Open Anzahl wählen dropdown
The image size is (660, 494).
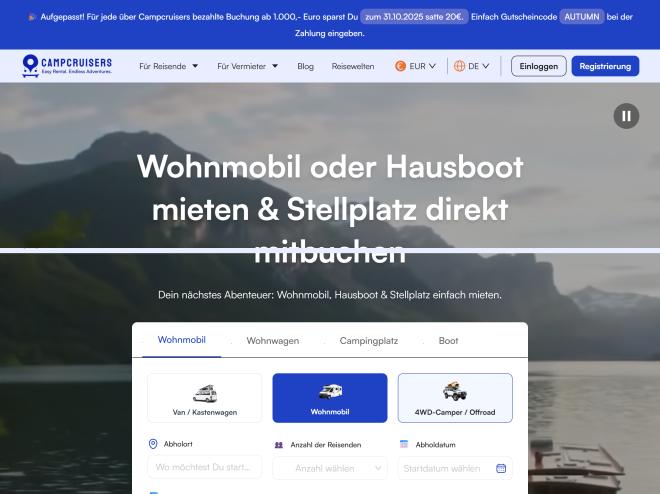pos(330,468)
